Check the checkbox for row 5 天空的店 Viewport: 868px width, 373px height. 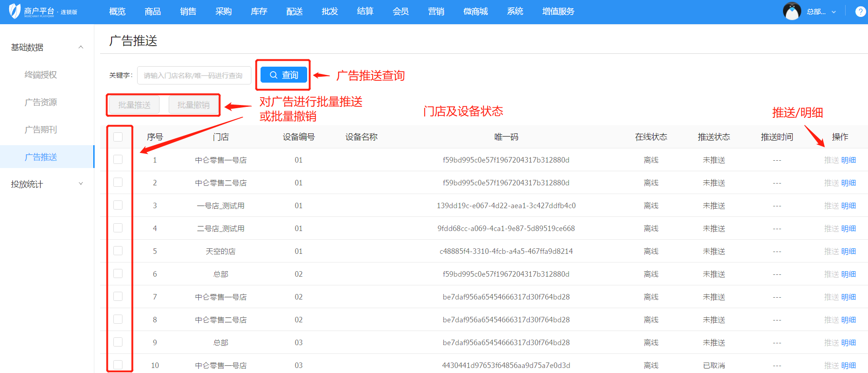coord(118,251)
